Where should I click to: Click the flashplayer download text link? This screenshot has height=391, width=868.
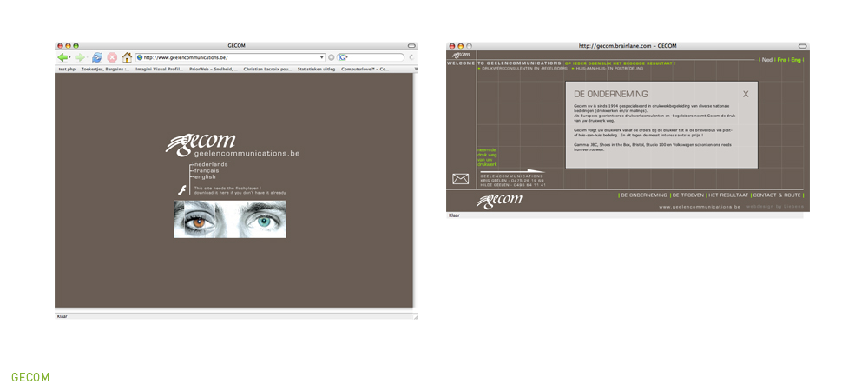[240, 193]
